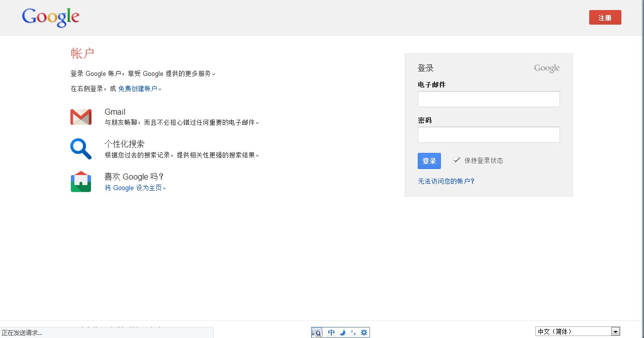This screenshot has height=338, width=644.
Task: Click the red 注册 button
Action: point(605,18)
